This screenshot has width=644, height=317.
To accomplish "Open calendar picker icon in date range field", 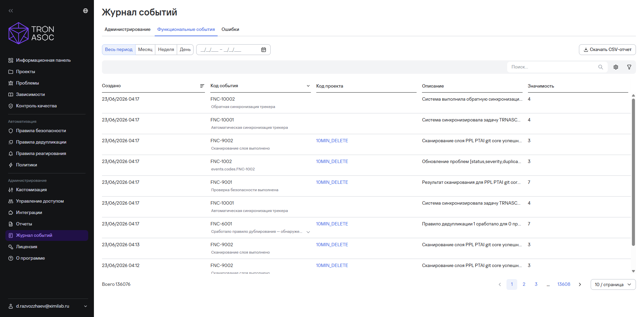I will point(264,50).
